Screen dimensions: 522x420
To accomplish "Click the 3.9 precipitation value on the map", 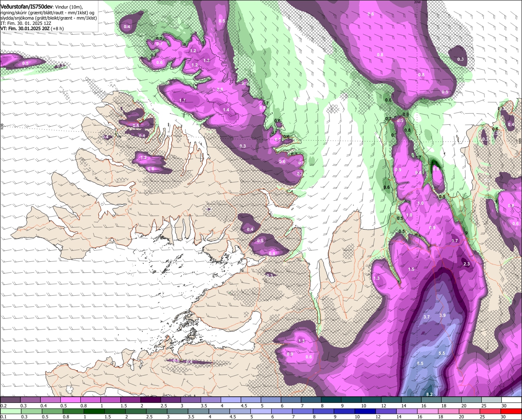I will 442,316.
